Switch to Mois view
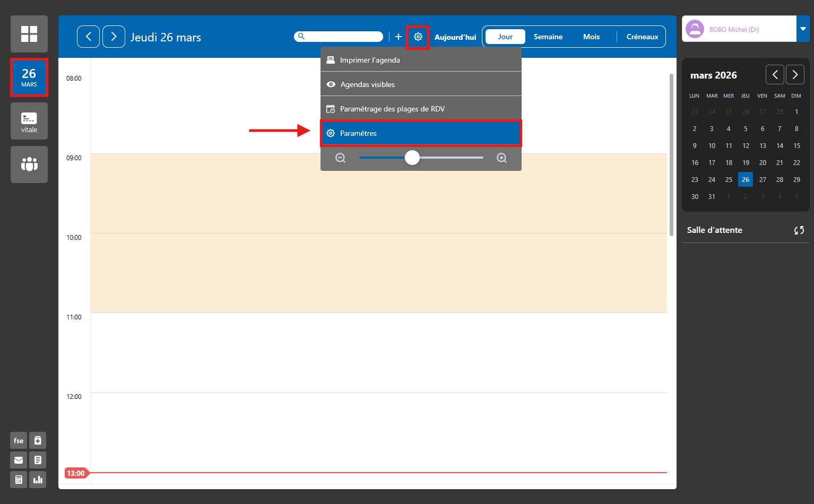Viewport: 814px width, 504px height. point(591,37)
